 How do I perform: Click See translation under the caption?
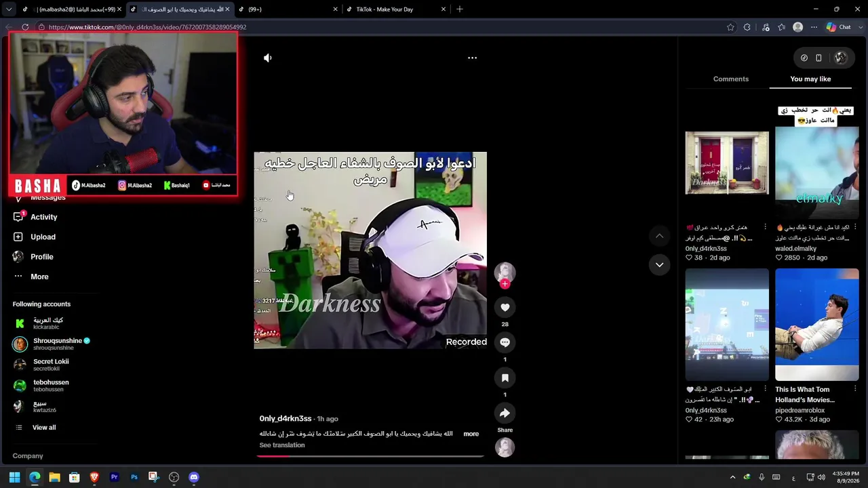pos(282,445)
